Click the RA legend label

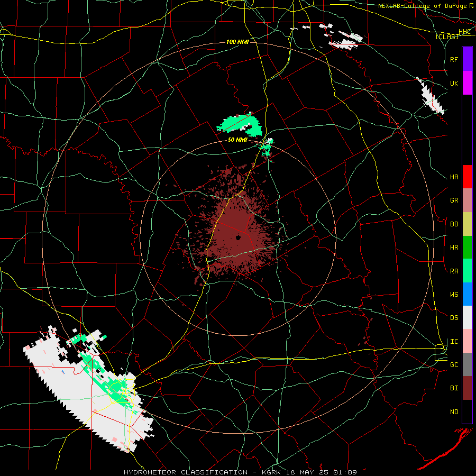tap(454, 271)
